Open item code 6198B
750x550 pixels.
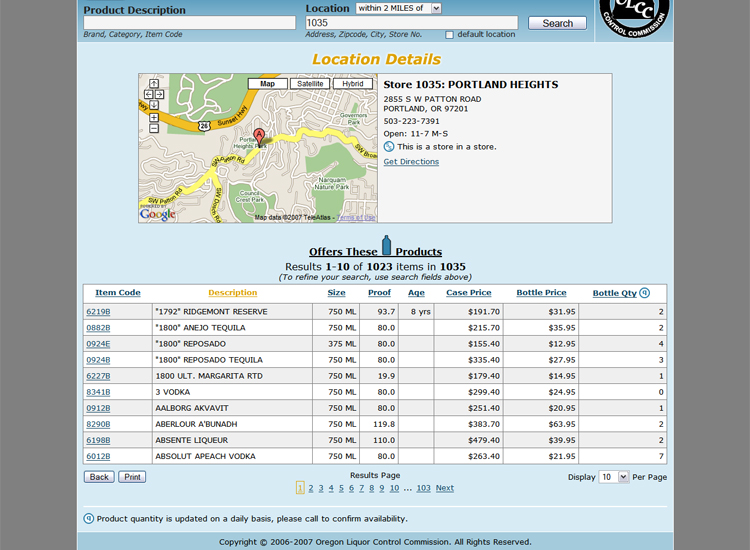(x=98, y=440)
